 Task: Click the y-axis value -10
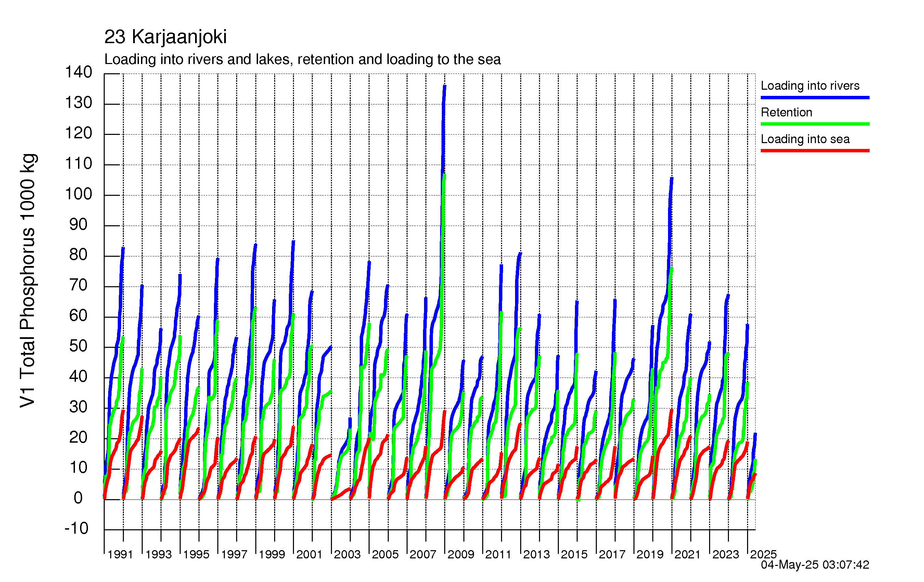(x=76, y=529)
